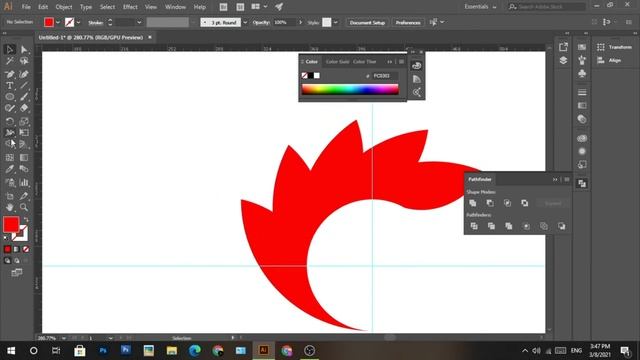Click the Unite shape mode icon
Image resolution: width=640 pixels, height=360 pixels.
point(473,203)
